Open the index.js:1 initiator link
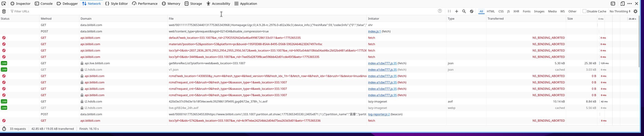The width and height of the screenshot is (644, 136). click(374, 31)
